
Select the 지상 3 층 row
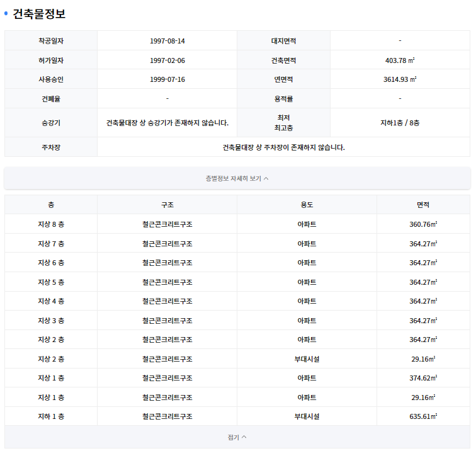[x=237, y=320]
